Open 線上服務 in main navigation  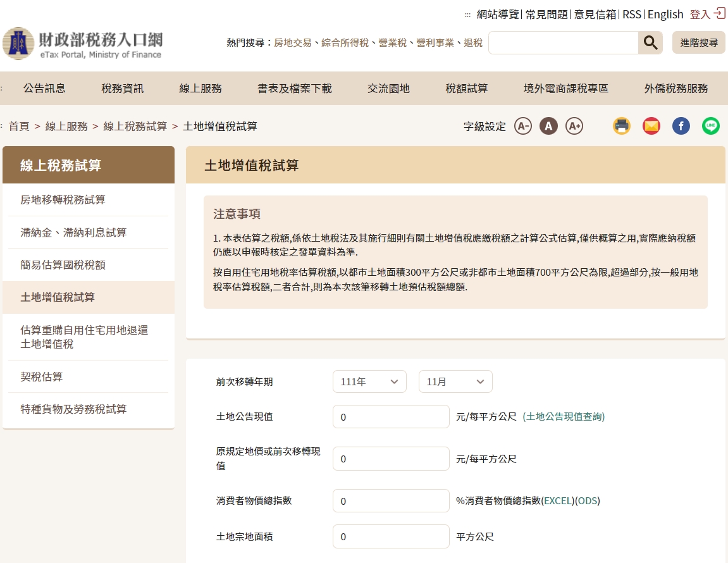[201, 89]
